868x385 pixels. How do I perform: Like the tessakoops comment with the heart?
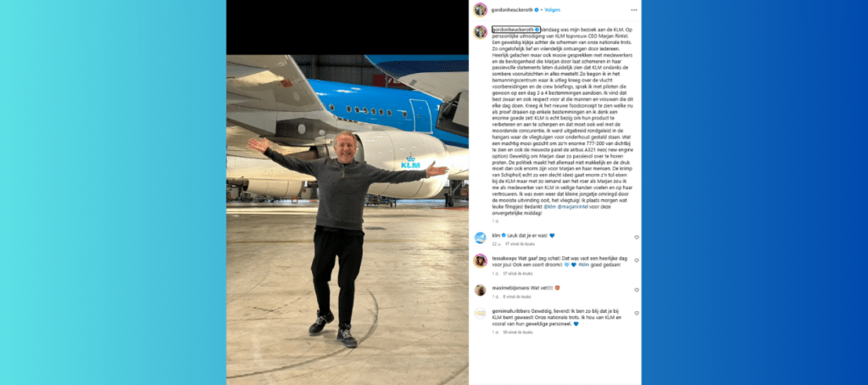[637, 260]
